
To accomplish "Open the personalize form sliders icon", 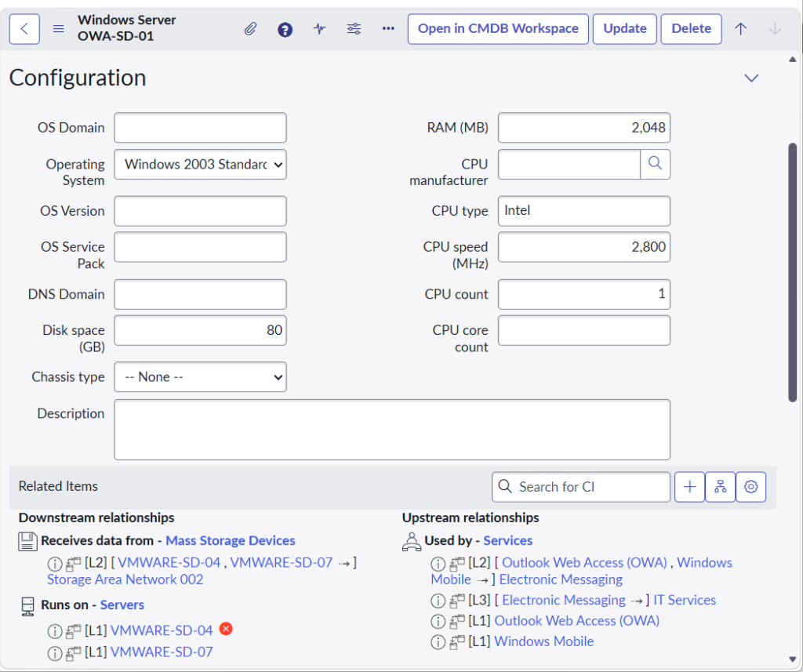I will tap(354, 29).
